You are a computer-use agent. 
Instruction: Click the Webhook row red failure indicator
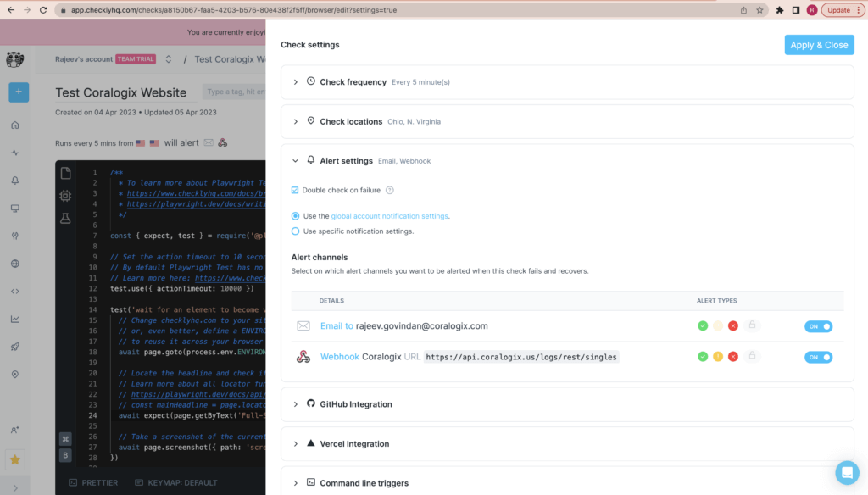(733, 357)
